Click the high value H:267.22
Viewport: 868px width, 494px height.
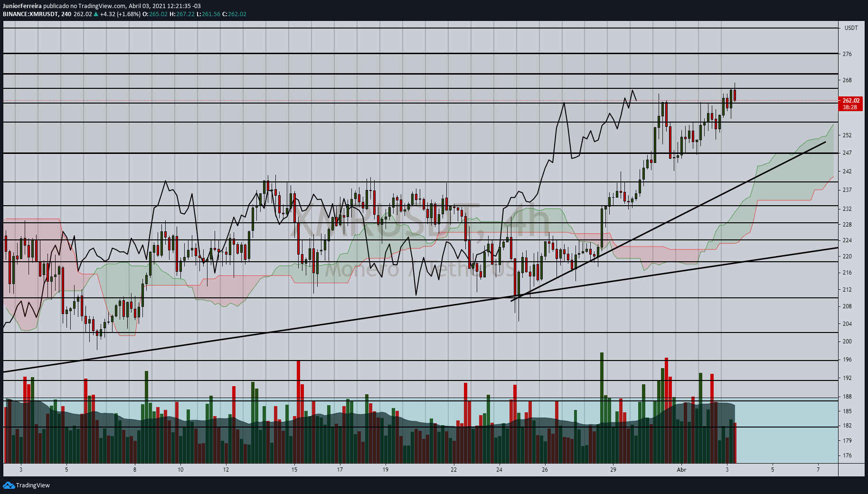(182, 14)
